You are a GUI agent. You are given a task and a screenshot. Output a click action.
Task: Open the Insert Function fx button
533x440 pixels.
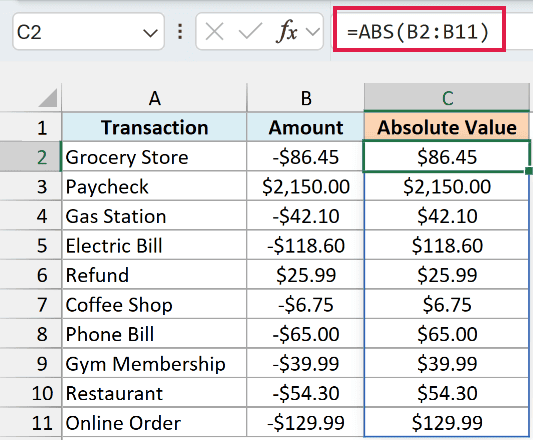coord(287,32)
